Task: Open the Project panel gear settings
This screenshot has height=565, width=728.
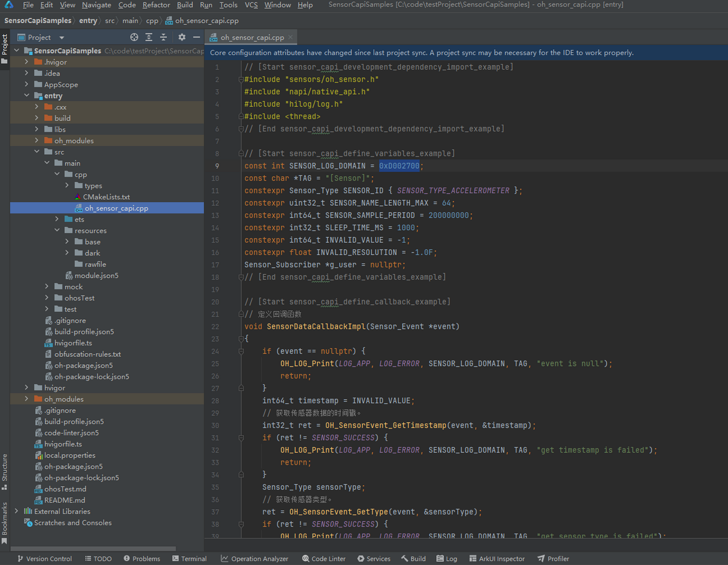Action: point(181,37)
